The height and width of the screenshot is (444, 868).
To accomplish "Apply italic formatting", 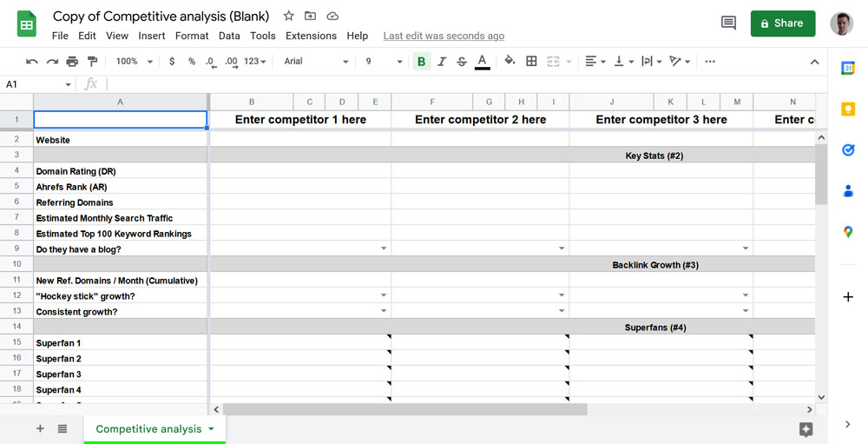I will coord(442,62).
